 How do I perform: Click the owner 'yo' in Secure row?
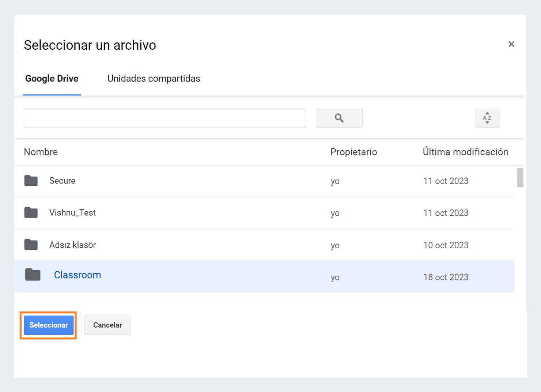335,181
